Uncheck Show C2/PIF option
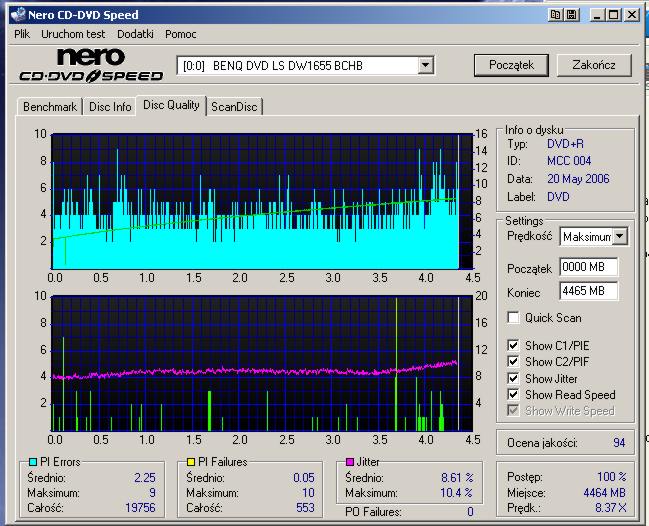Image resolution: width=649 pixels, height=526 pixels. pos(513,361)
